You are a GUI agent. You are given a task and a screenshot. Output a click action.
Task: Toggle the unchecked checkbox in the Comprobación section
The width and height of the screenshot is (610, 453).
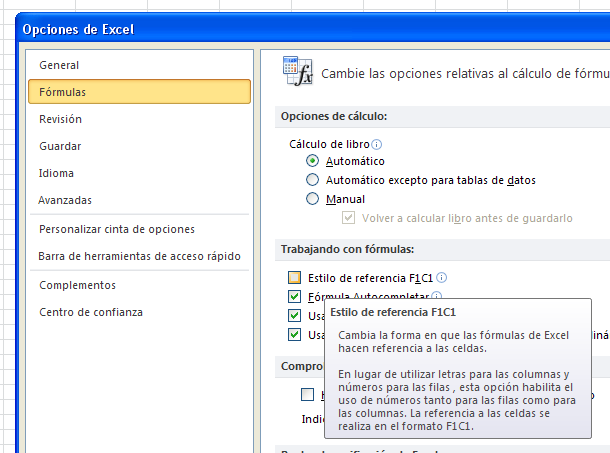(307, 394)
